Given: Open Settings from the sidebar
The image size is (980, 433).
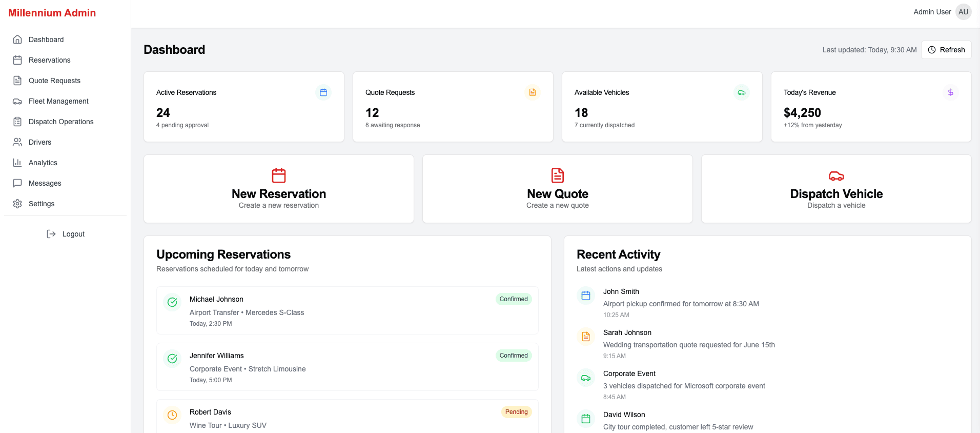Looking at the screenshot, I should [42, 204].
